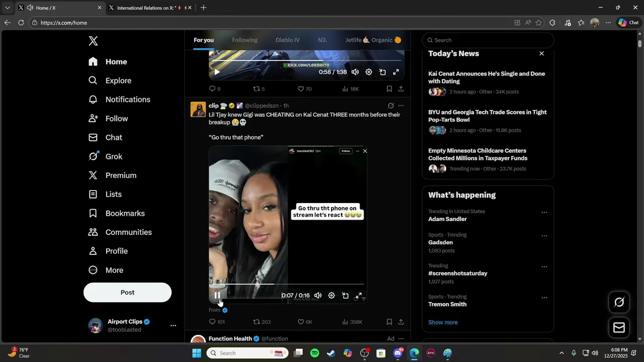The width and height of the screenshot is (644, 362).
Task: Share the clippedszn Lil Tjay post
Action: [x=401, y=322]
